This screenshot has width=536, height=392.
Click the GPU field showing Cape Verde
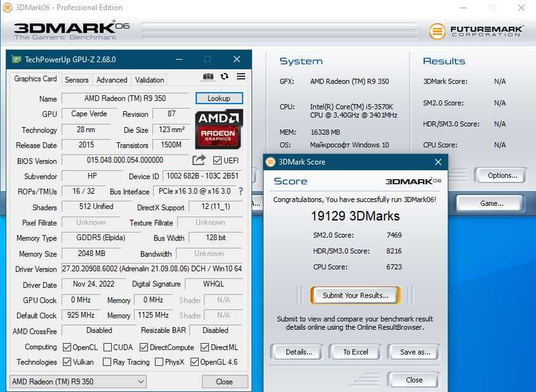click(x=89, y=114)
